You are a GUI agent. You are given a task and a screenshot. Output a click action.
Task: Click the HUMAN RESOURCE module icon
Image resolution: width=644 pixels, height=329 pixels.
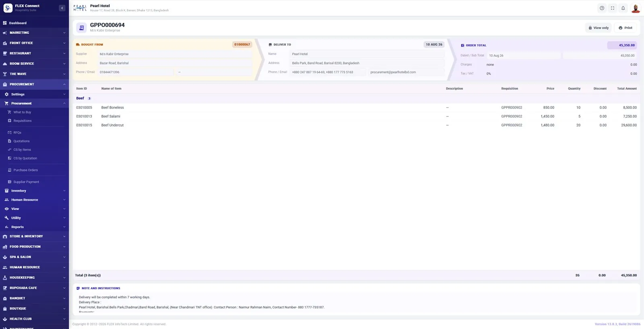5,267
